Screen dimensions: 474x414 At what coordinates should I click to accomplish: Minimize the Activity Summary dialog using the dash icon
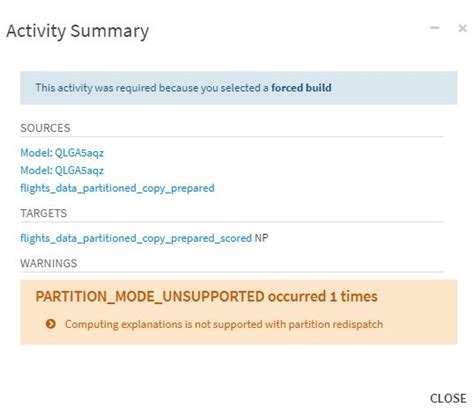click(x=435, y=28)
